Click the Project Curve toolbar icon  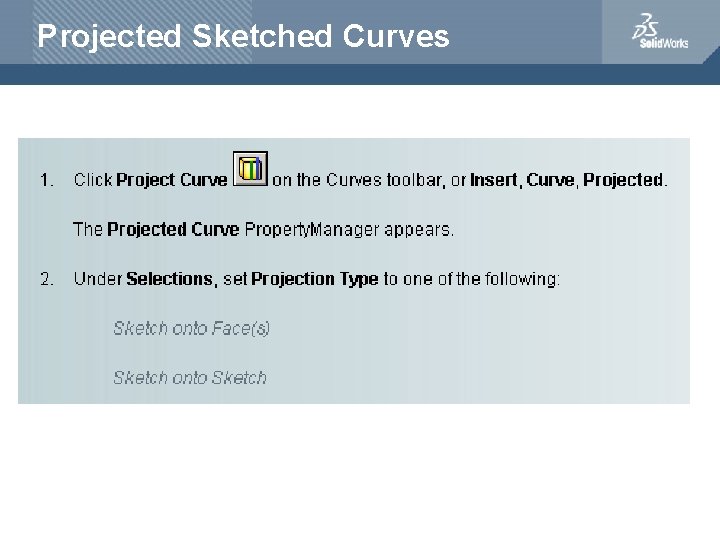(250, 169)
